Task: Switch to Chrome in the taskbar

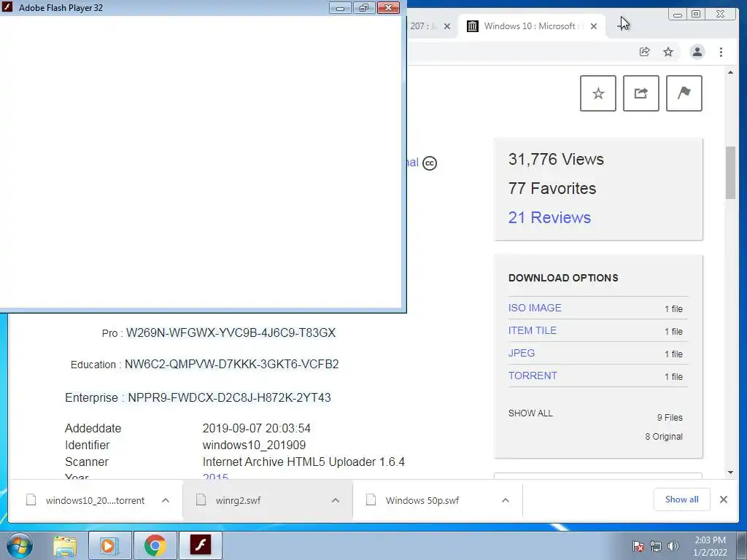Action: tap(155, 545)
